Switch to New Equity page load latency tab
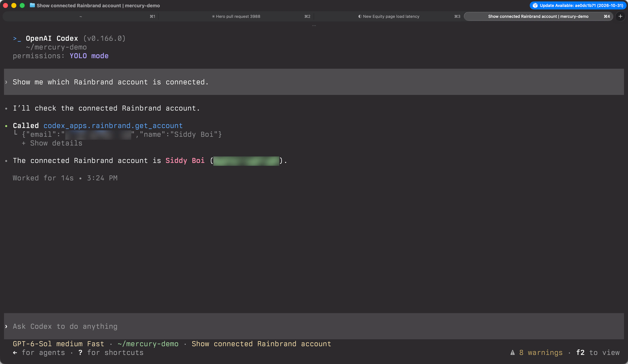Screen dimensions: 628x364 (x=389, y=16)
